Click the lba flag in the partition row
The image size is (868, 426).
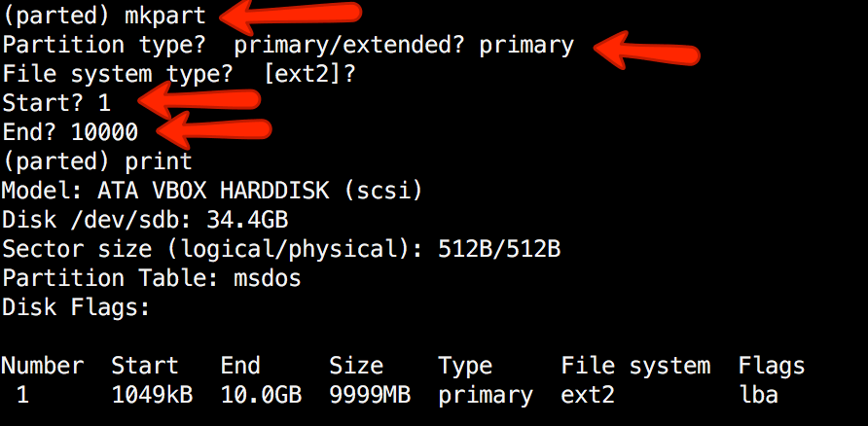(758, 396)
